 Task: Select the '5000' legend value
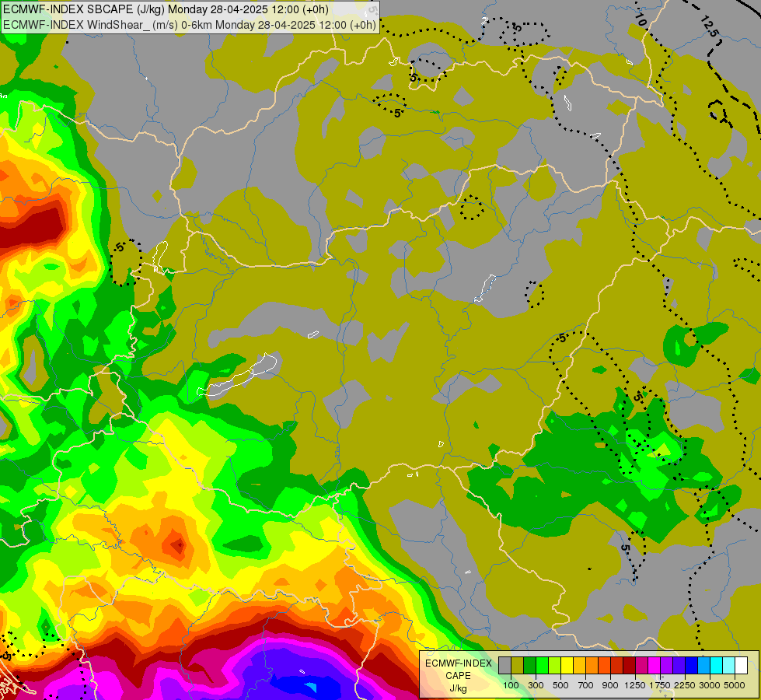click(735, 685)
